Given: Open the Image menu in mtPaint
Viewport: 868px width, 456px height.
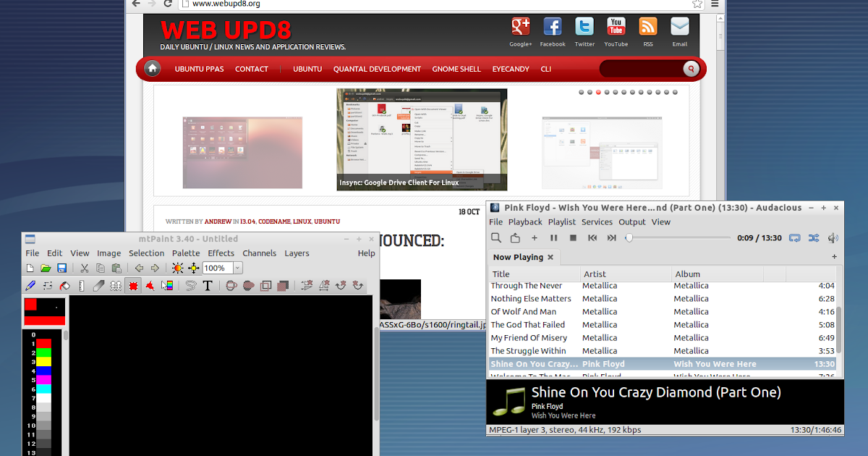Looking at the screenshot, I should (x=110, y=253).
